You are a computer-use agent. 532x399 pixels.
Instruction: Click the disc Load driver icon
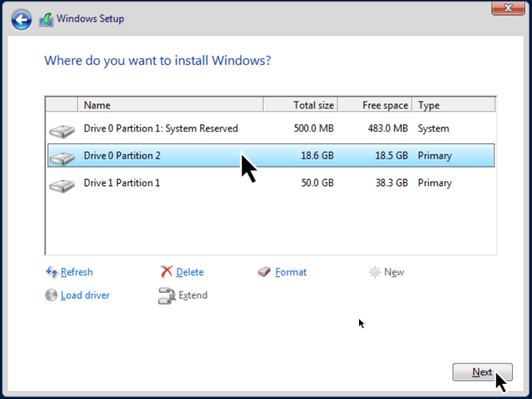(x=51, y=295)
